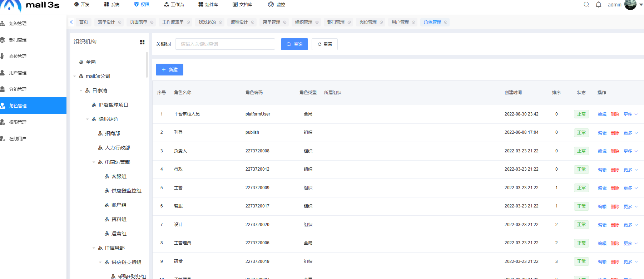Open the 权限 top menu
The height and width of the screenshot is (279, 644).
tap(142, 4)
